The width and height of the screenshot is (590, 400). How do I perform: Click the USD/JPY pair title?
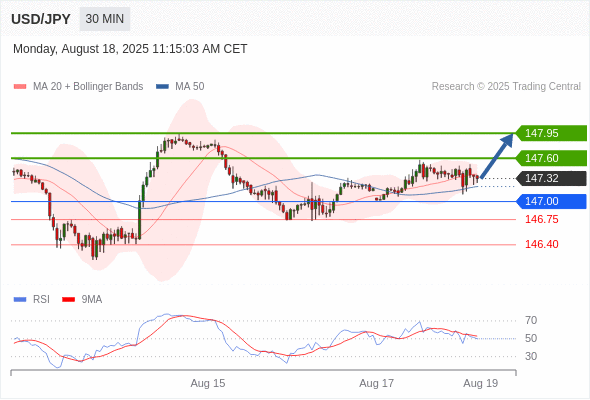click(41, 19)
